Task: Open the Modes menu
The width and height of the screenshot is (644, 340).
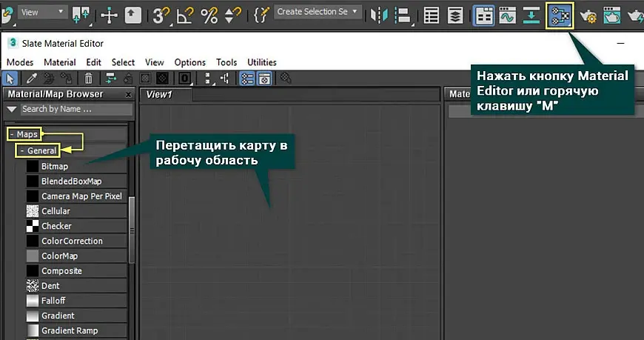Action: pos(20,62)
